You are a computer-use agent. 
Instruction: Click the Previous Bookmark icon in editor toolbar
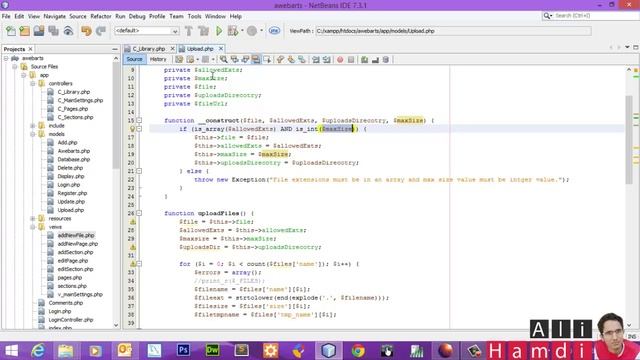coord(280,60)
